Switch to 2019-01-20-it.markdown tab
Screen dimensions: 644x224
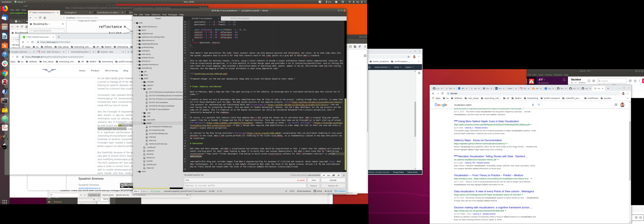tap(240, 19)
